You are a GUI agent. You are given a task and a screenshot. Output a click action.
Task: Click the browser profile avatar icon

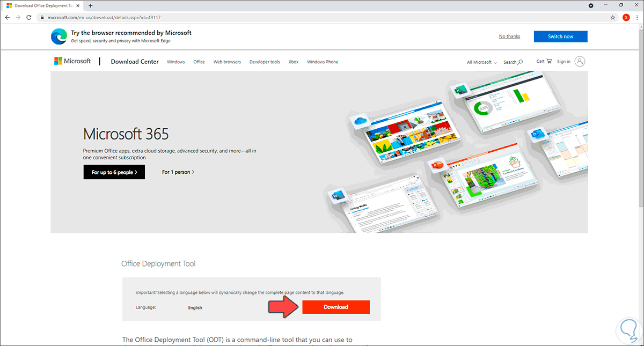[x=626, y=17]
